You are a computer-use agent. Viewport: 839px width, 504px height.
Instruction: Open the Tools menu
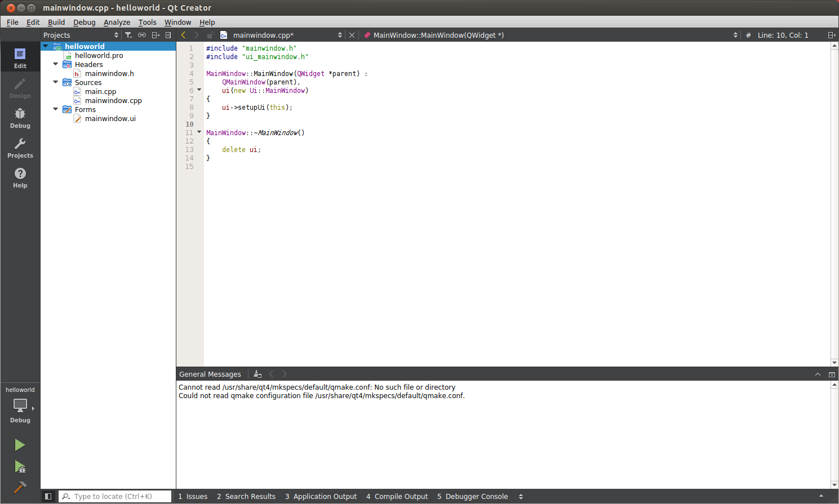click(x=148, y=22)
